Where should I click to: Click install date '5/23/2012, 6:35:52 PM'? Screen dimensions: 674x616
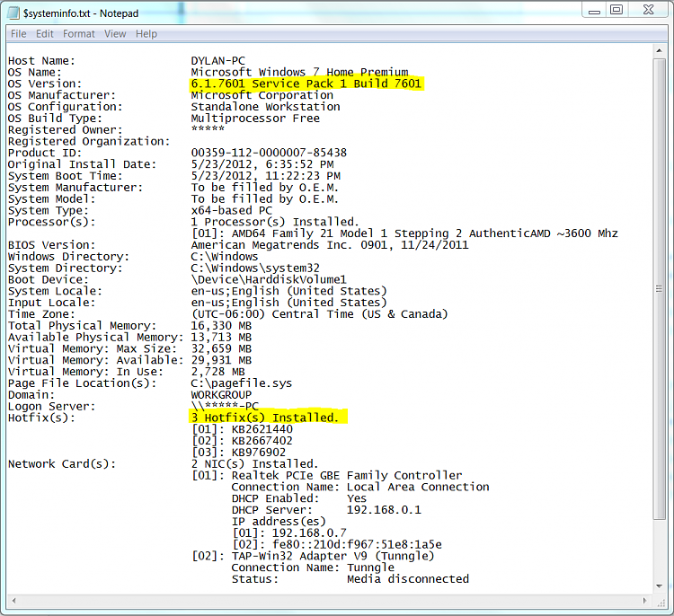pos(262,164)
